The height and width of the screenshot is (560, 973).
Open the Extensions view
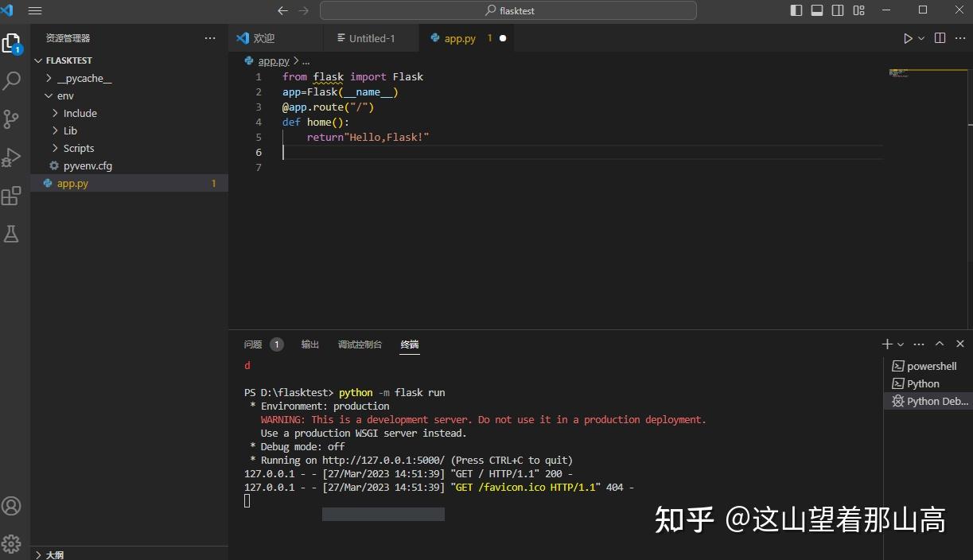pyautogui.click(x=12, y=195)
